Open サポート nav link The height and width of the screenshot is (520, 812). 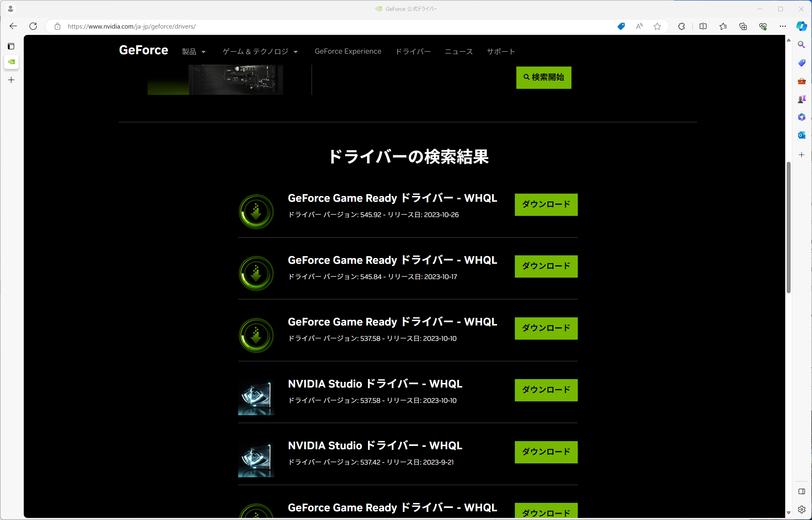click(x=501, y=51)
